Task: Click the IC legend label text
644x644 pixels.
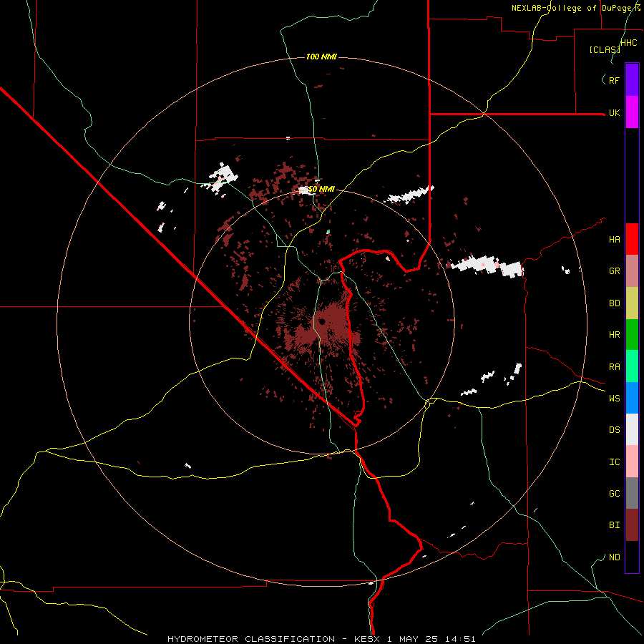Action: [x=614, y=462]
